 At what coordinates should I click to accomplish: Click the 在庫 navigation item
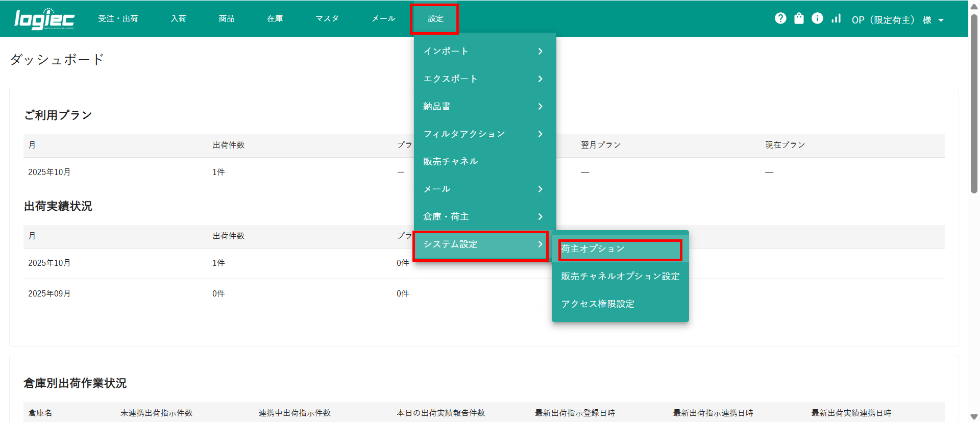275,18
